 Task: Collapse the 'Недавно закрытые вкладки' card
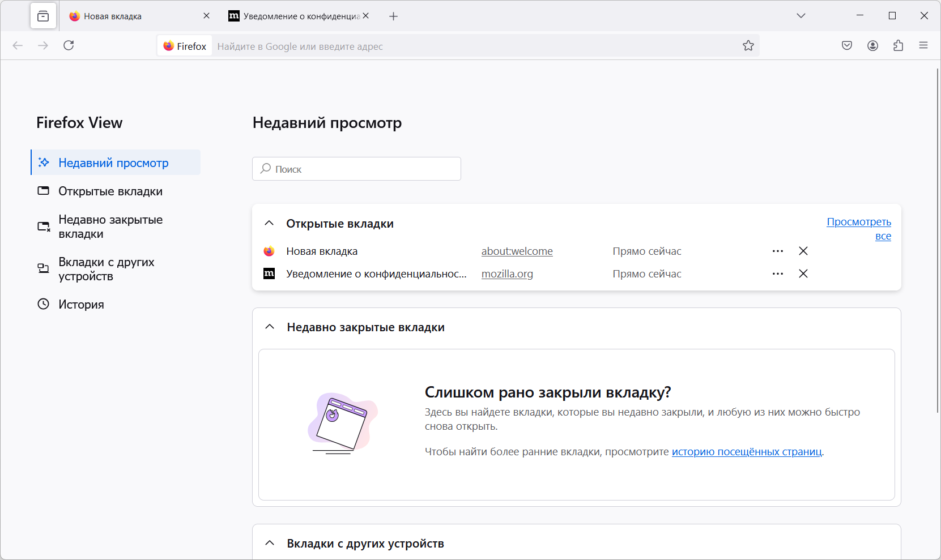pyautogui.click(x=270, y=327)
